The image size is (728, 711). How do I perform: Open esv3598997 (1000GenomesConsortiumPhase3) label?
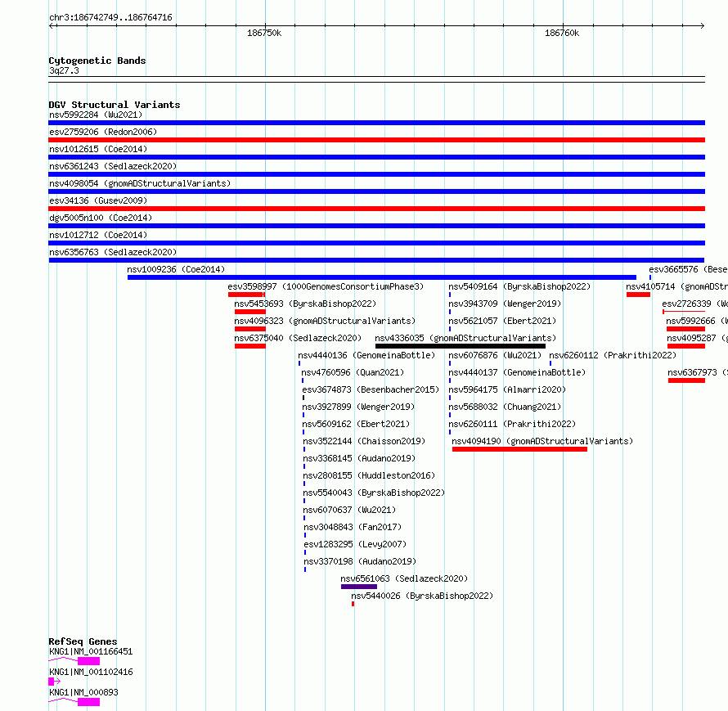[326, 286]
